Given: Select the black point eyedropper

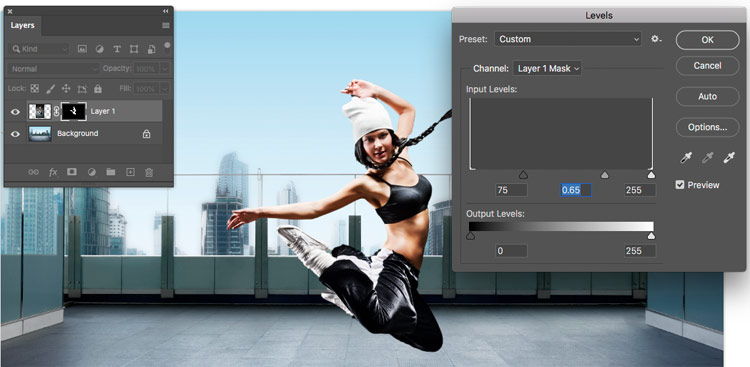Looking at the screenshot, I should tap(686, 158).
